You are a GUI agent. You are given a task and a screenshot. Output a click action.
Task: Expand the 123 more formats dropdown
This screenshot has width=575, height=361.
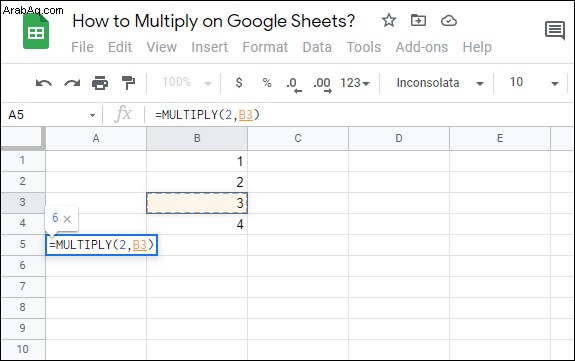(354, 83)
